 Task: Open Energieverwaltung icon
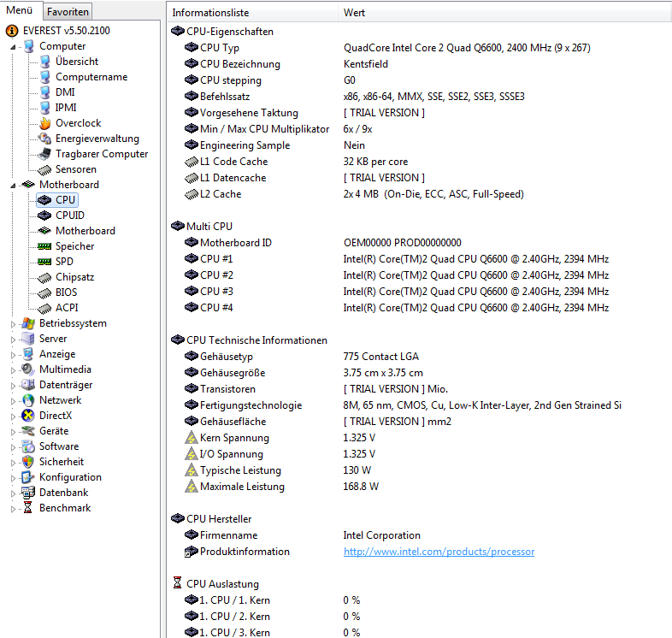44,139
